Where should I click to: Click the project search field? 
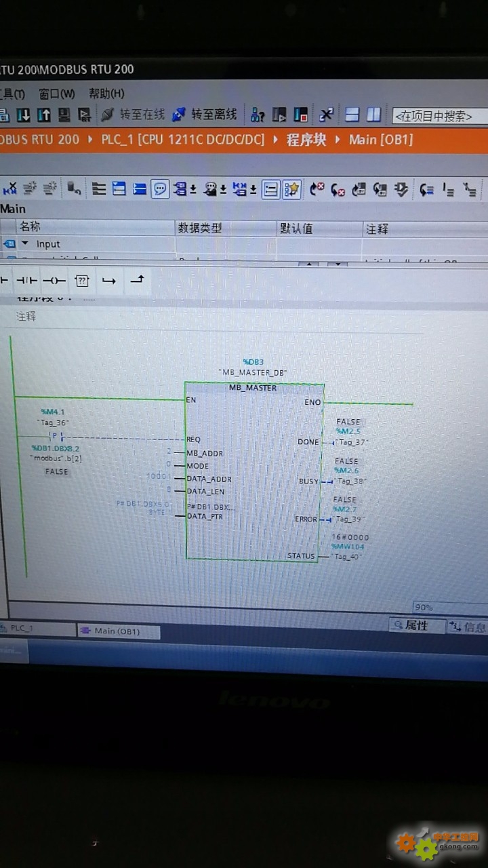coord(439,116)
